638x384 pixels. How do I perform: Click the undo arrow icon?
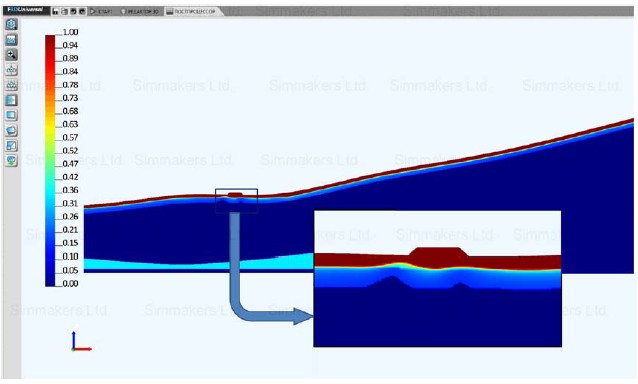tap(73, 11)
